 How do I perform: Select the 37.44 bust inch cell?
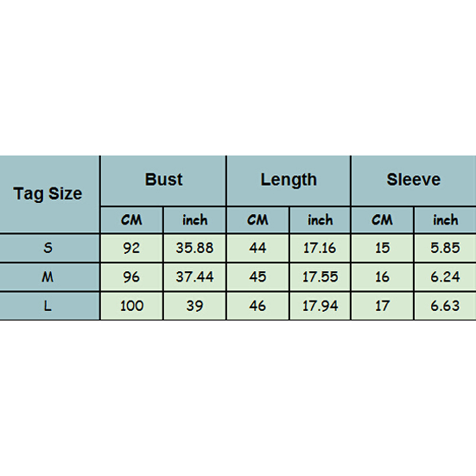pyautogui.click(x=195, y=277)
